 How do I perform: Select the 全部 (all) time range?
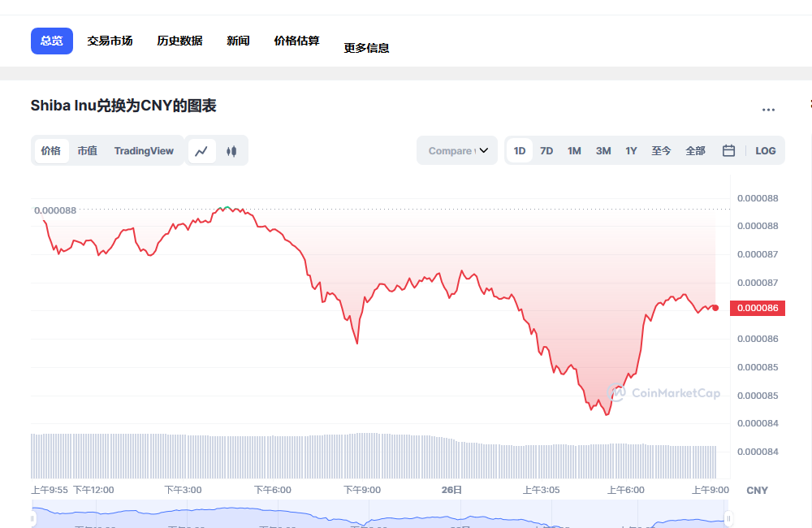tap(695, 151)
